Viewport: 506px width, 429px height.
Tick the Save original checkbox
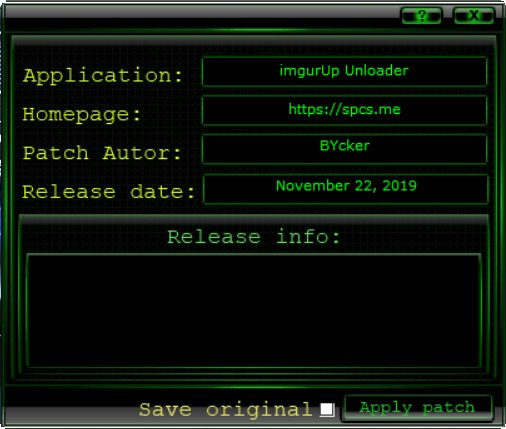point(327,409)
